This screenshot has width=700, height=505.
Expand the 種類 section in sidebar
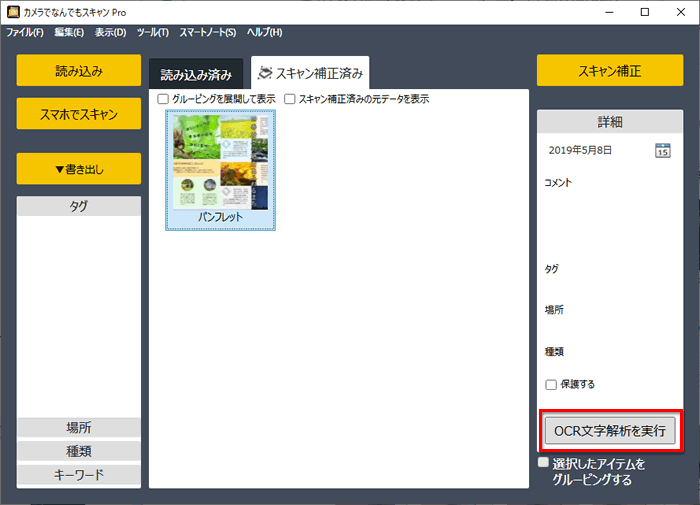coord(79,451)
